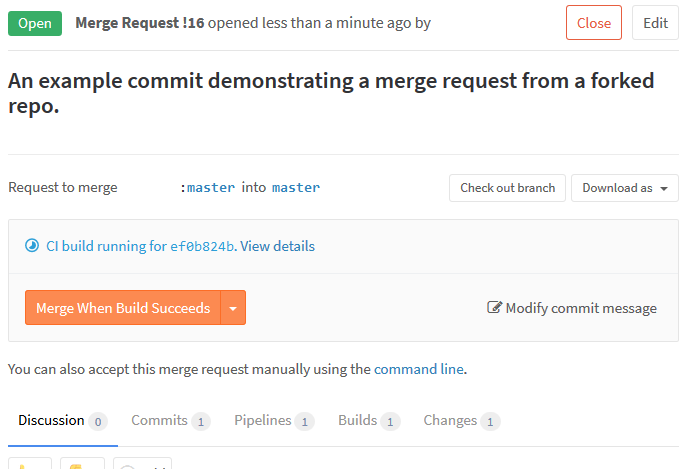Select the Builds tab
The image size is (693, 469).
point(369,420)
